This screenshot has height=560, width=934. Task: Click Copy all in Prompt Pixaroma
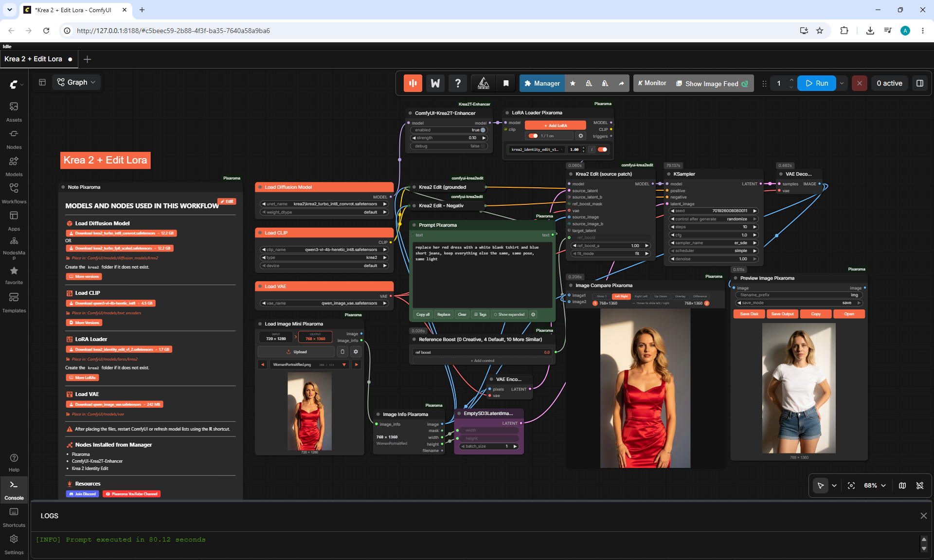tap(423, 314)
